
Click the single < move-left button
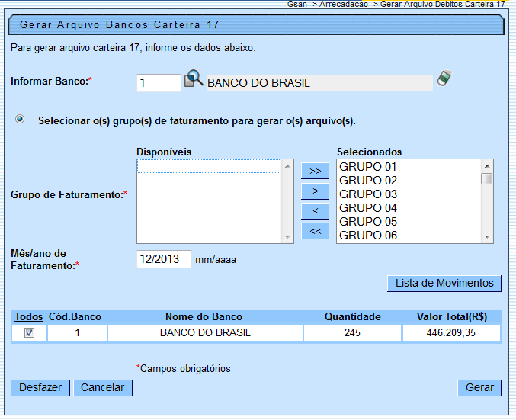[315, 210]
